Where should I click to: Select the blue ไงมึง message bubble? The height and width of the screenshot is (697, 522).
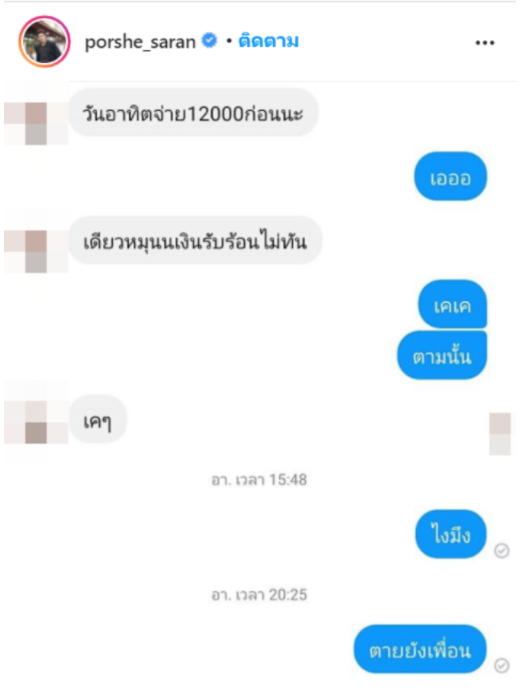451,534
